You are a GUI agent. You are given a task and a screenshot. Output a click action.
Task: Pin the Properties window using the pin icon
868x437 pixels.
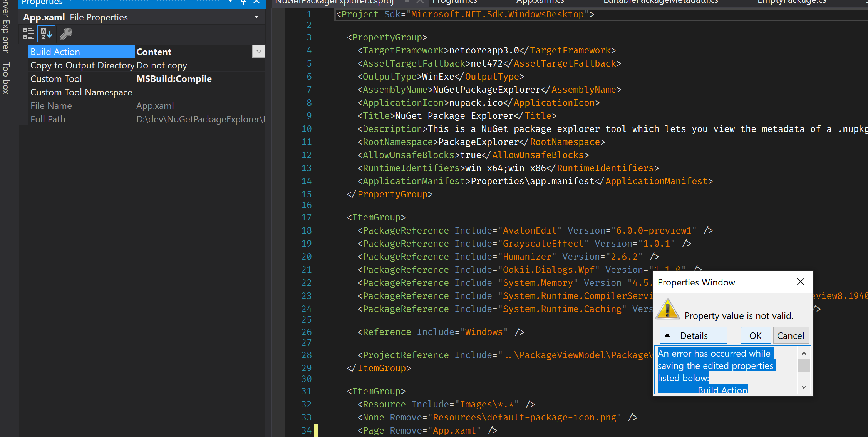pos(243,3)
